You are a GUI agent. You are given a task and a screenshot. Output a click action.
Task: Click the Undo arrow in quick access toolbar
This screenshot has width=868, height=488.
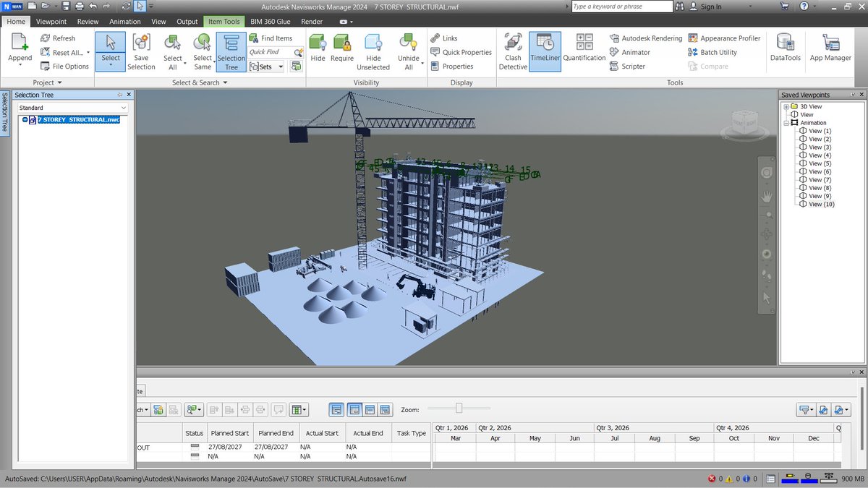93,6
